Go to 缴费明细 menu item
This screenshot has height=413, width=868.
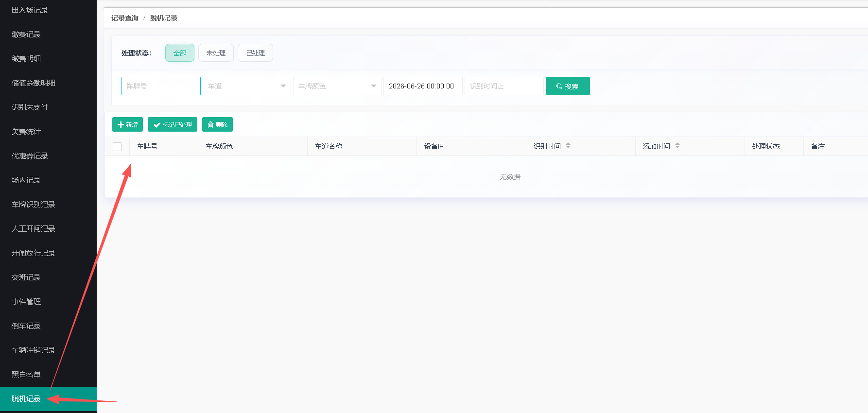coord(26,59)
